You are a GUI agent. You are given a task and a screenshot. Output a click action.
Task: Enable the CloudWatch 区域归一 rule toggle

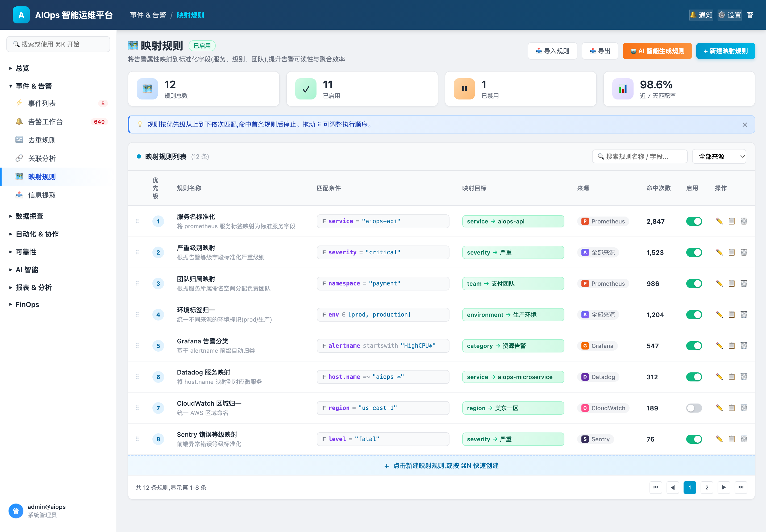click(694, 408)
